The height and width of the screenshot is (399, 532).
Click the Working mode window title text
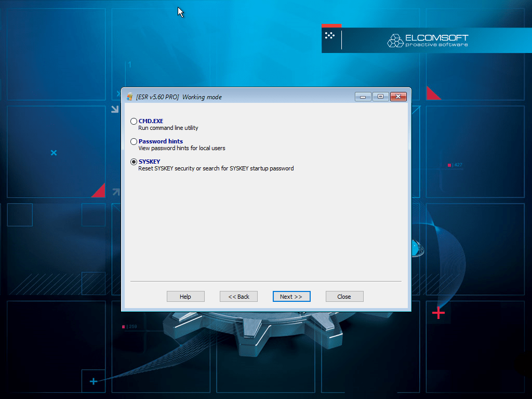point(179,97)
